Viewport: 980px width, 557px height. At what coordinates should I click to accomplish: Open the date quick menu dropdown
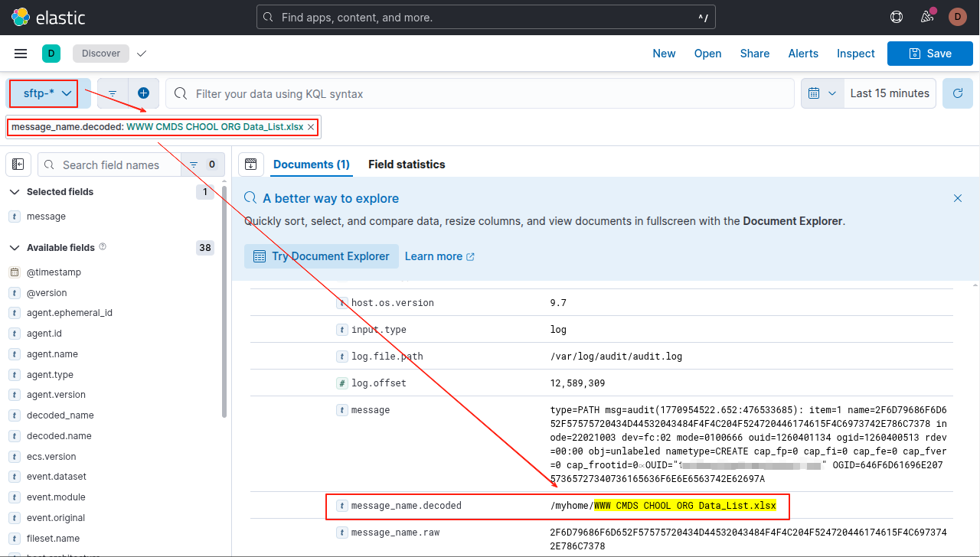tap(822, 93)
